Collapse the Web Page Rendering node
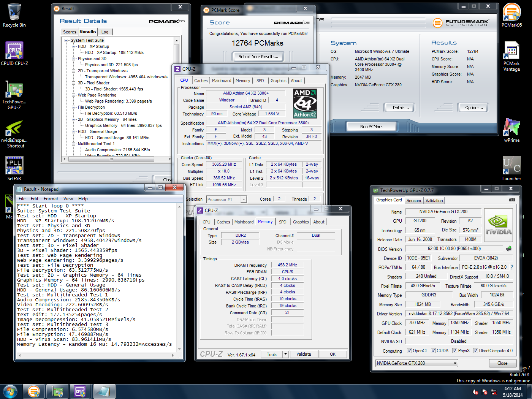 point(74,95)
